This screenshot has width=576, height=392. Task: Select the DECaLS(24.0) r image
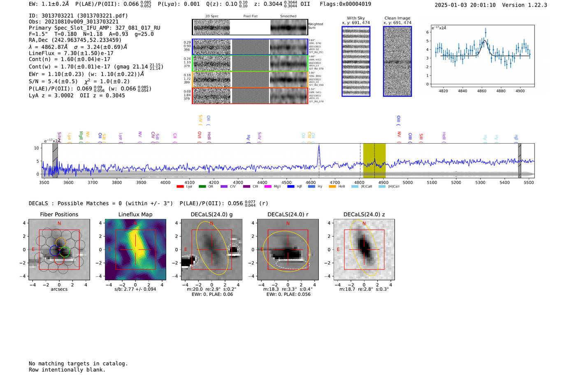point(288,250)
